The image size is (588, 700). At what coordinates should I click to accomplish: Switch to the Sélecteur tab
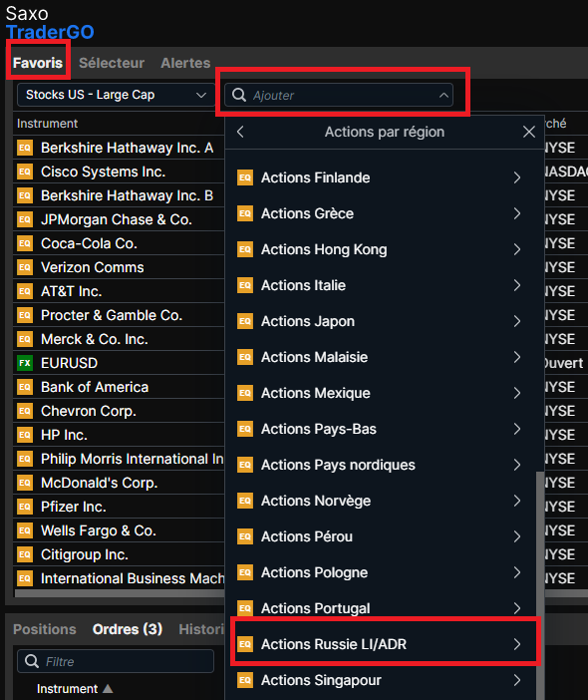pyautogui.click(x=112, y=63)
